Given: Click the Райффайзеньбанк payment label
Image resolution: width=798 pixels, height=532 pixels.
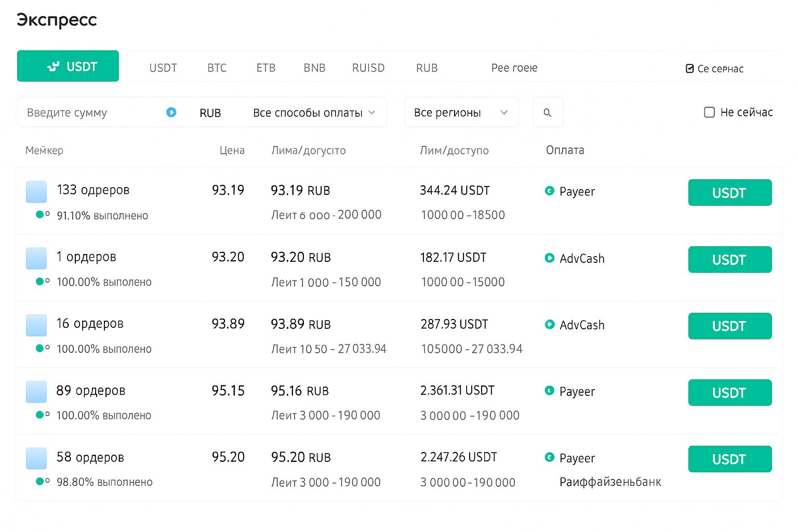Looking at the screenshot, I should coord(610,482).
